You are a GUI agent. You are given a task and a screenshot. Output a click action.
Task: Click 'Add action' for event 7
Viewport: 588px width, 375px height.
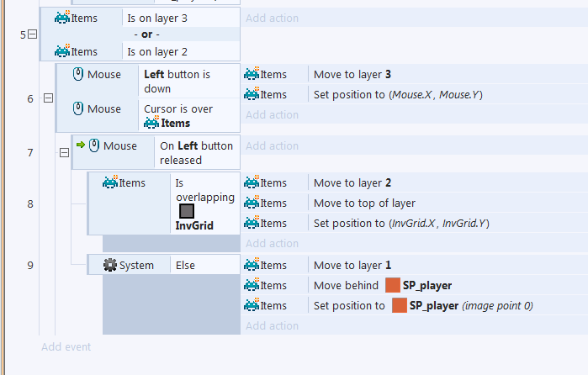click(x=272, y=145)
